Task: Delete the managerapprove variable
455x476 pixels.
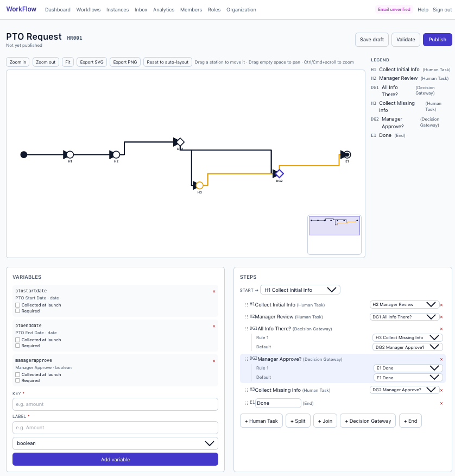Action: (x=214, y=361)
